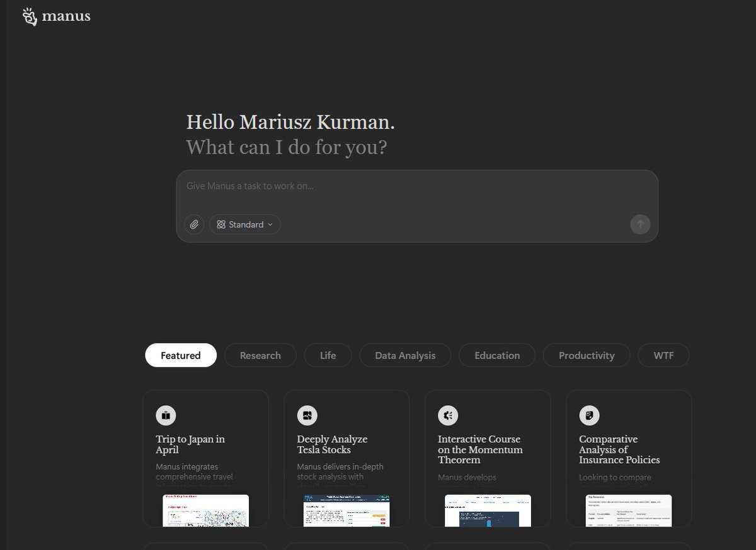
Task: Select the Featured tab
Action: tap(181, 355)
